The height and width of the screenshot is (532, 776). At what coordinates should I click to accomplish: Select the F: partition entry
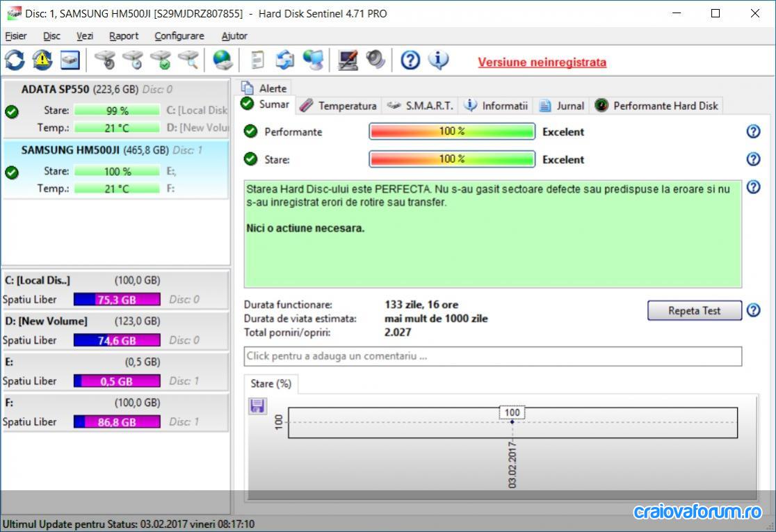[x=116, y=412]
